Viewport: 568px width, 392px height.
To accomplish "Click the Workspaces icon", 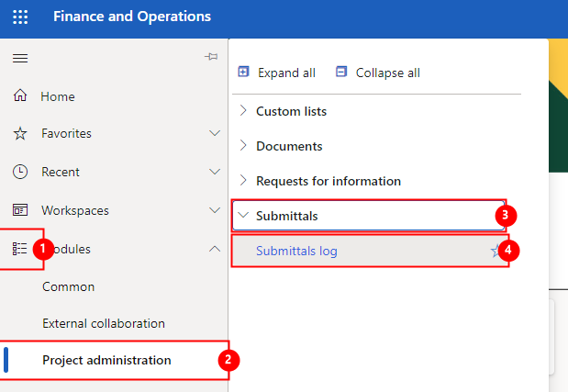I will (x=20, y=210).
